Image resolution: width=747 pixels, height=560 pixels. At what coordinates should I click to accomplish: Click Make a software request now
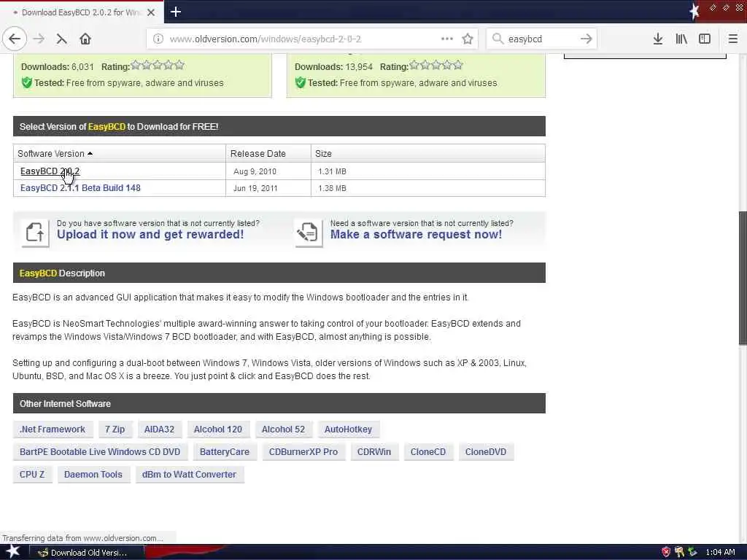click(x=416, y=234)
